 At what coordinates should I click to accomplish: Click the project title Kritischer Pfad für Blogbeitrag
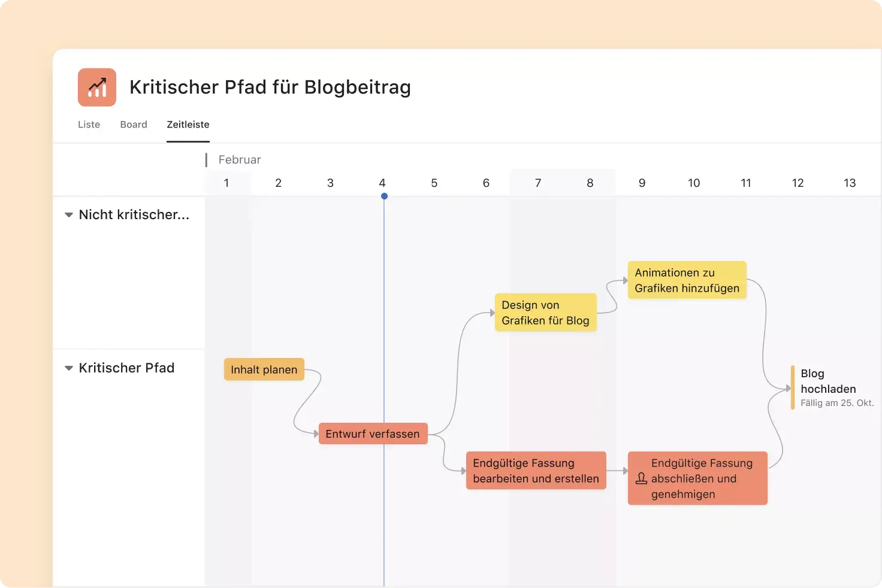click(x=270, y=87)
